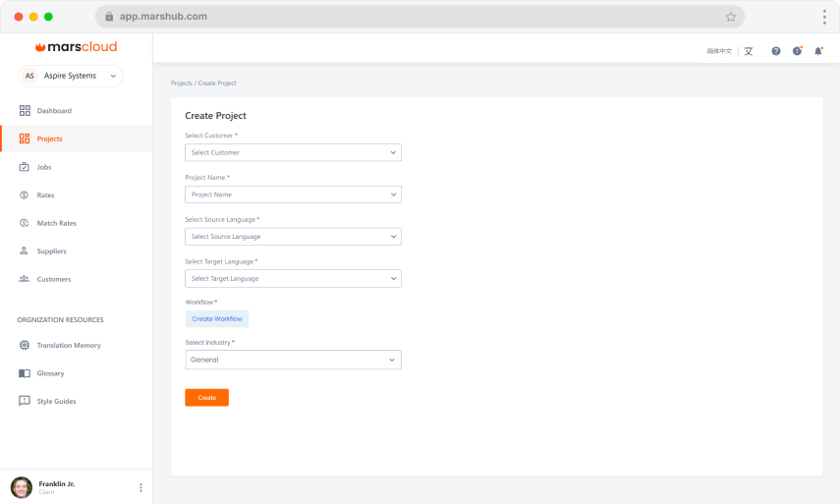Viewport: 840px width, 504px height.
Task: Click the clock alert icon in header
Action: coord(797,51)
